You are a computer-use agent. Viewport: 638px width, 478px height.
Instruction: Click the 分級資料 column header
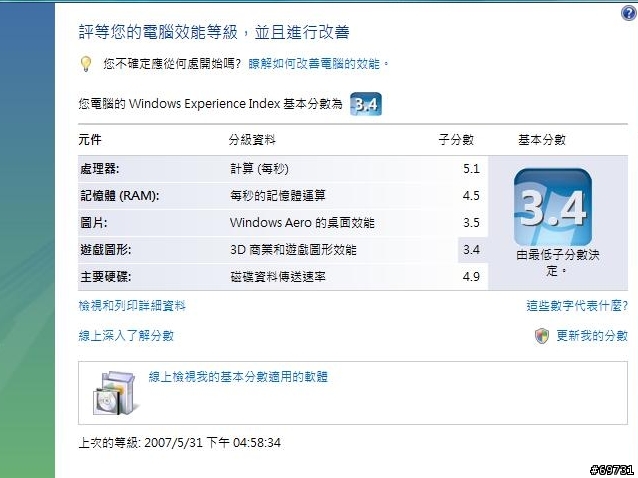252,140
